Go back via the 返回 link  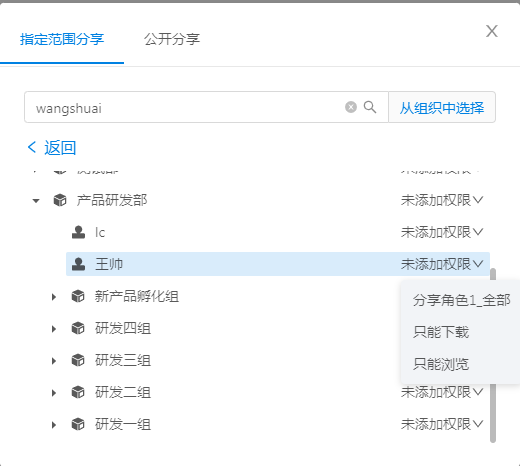click(52, 147)
